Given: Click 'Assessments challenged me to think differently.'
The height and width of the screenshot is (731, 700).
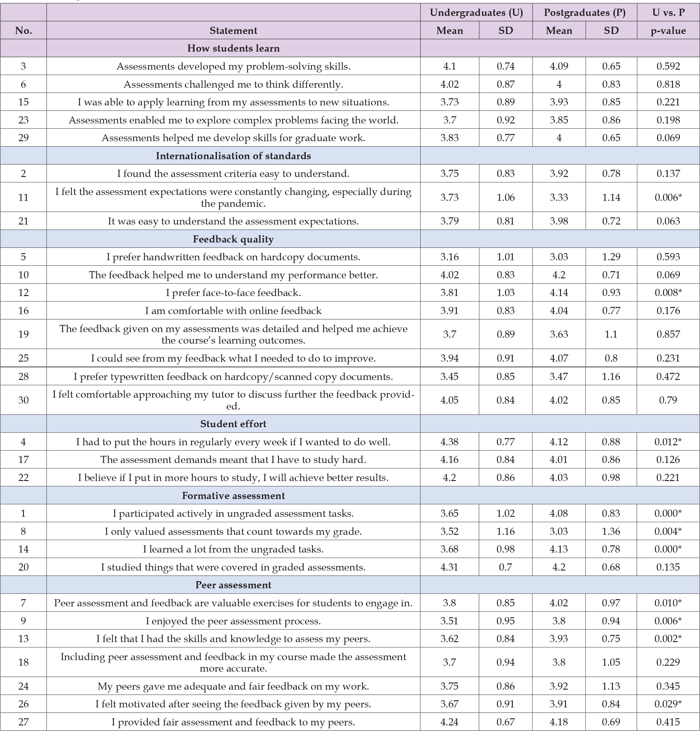Looking at the screenshot, I should (233, 84).
